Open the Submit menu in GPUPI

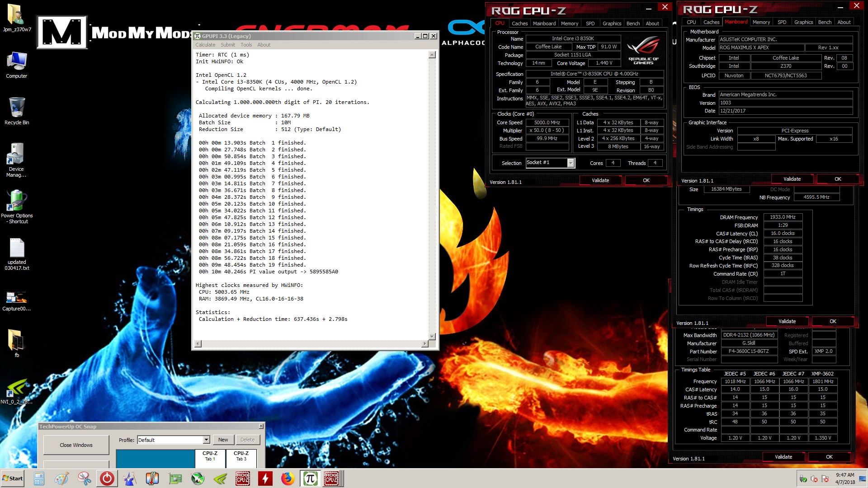[x=228, y=45]
